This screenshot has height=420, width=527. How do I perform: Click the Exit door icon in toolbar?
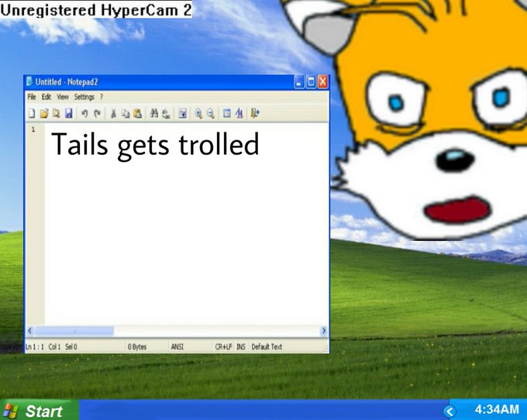click(x=255, y=114)
